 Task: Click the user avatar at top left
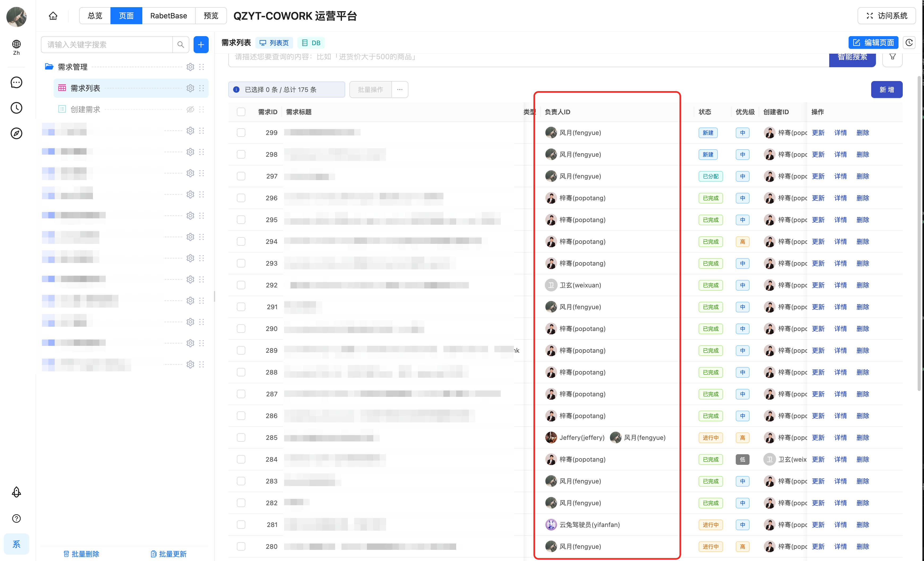(x=16, y=17)
